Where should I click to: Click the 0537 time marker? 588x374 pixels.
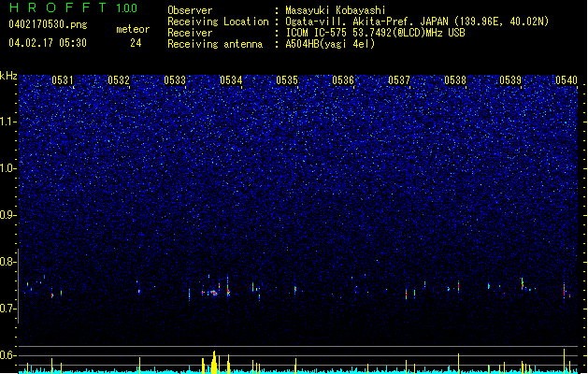[x=399, y=80]
